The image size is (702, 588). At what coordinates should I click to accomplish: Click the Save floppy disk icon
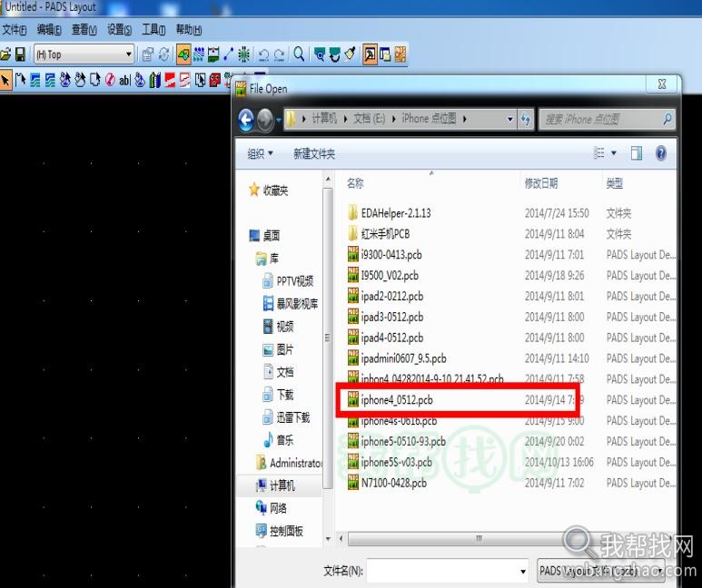coord(20,54)
